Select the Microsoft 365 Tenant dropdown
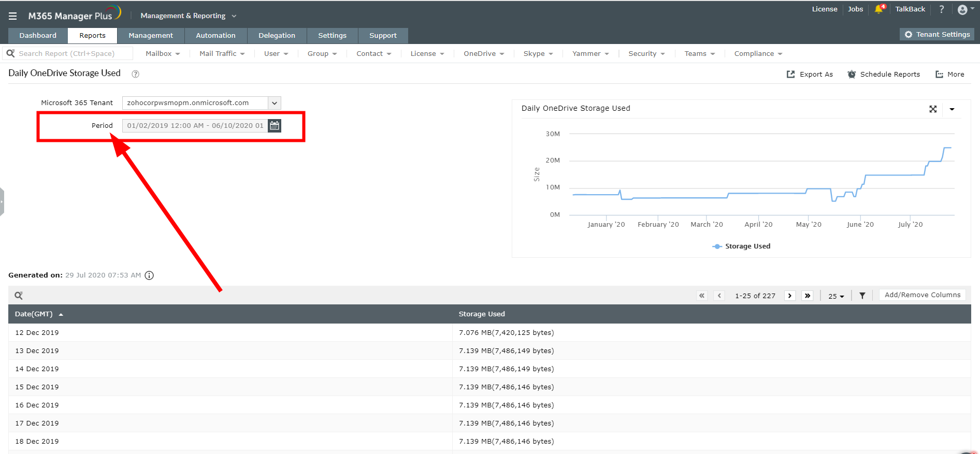This screenshot has width=980, height=454. click(x=201, y=103)
